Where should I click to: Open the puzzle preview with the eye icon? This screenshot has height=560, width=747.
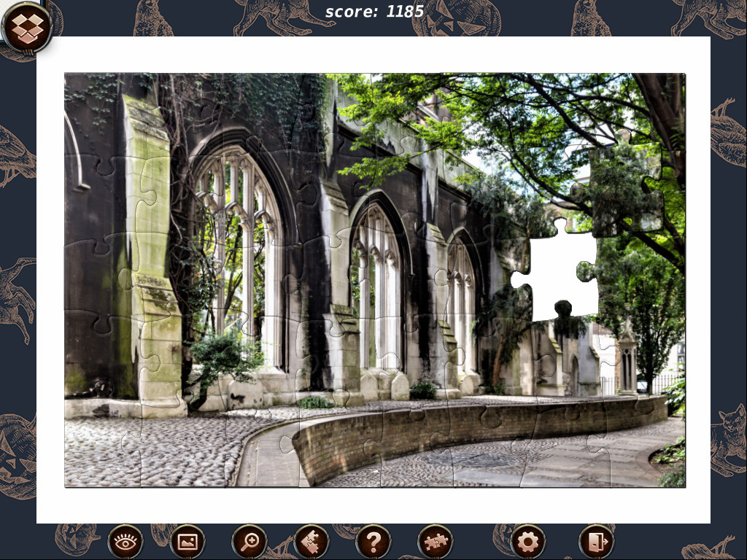[125, 540]
